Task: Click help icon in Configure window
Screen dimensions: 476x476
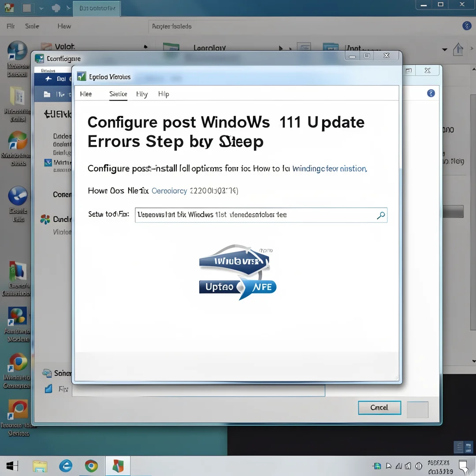Action: (431, 93)
